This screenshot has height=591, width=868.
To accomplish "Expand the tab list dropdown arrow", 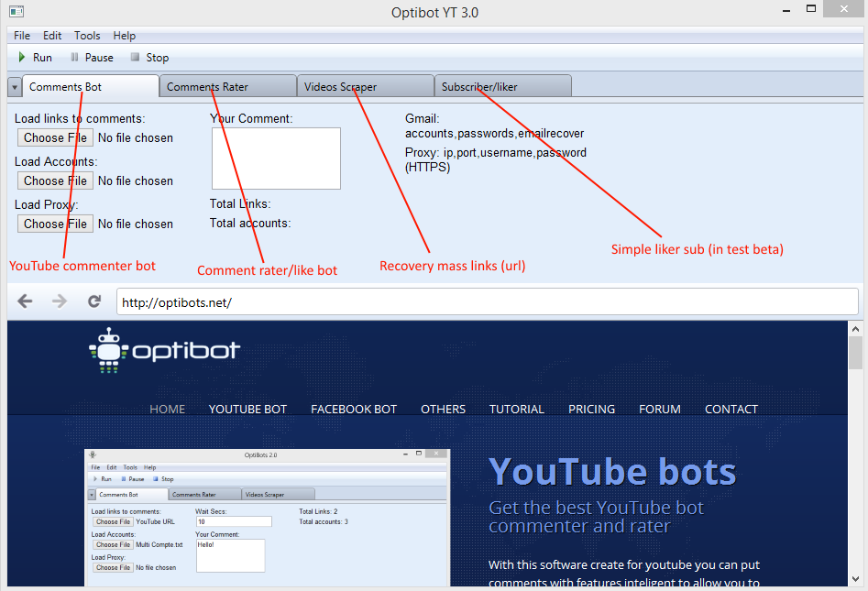I will (15, 87).
